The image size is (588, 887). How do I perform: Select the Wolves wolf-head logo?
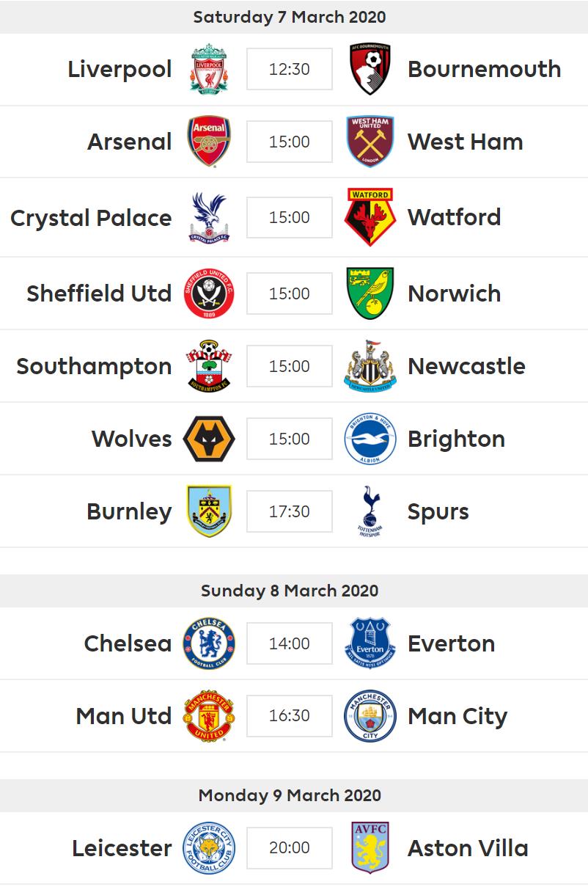(209, 439)
